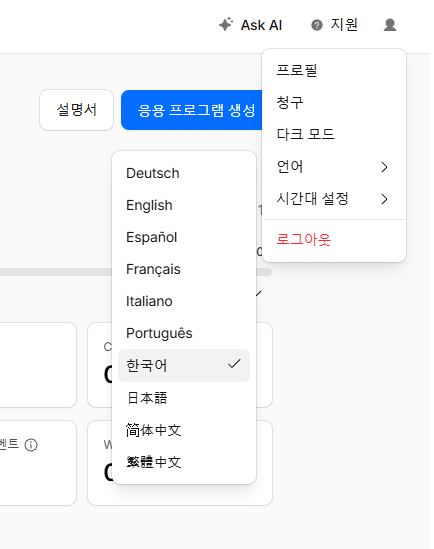
Task: Click the info icon next to 벤트
Action: click(x=31, y=445)
